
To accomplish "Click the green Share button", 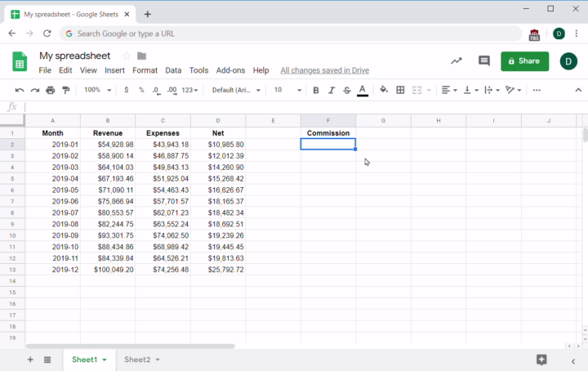I will (524, 61).
